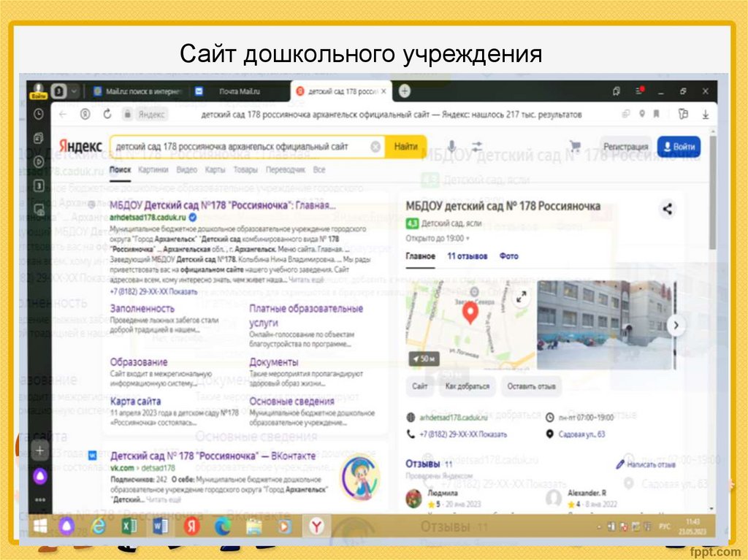This screenshot has height=560, width=748.
Task: Expand the profile dropdown arrow near Войти tab
Action: 72,91
